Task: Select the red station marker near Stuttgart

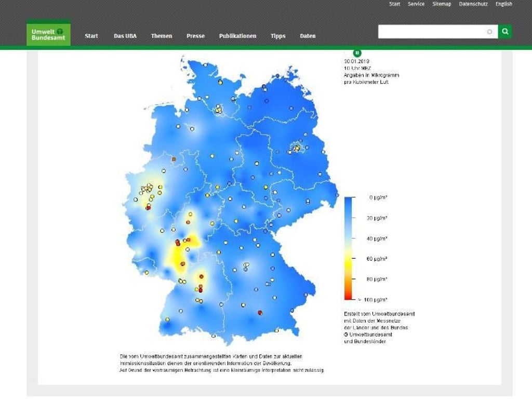Action: [x=201, y=289]
